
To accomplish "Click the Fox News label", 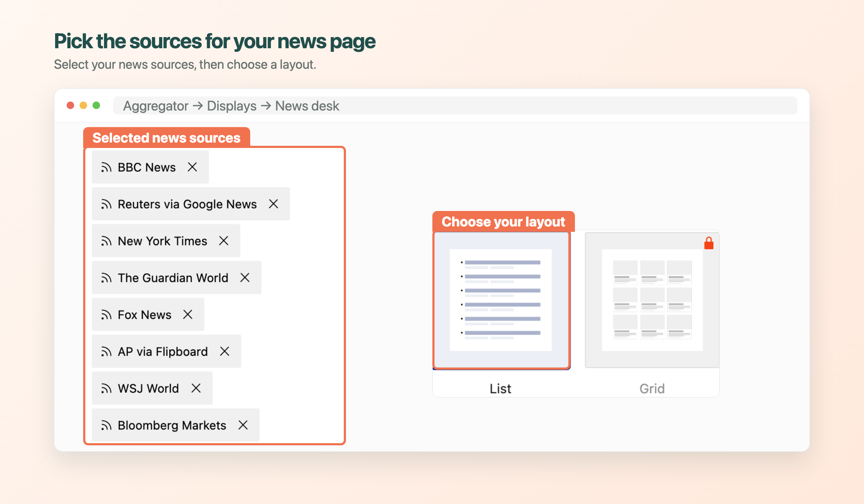I will click(144, 315).
